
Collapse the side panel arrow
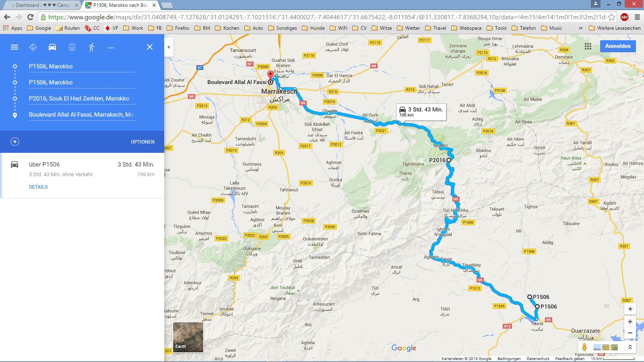point(169,47)
